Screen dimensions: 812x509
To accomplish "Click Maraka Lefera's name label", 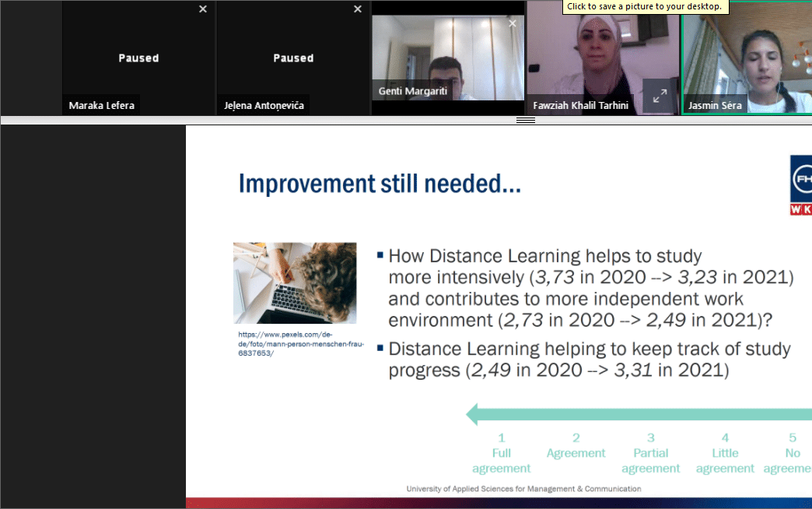I will click(101, 105).
